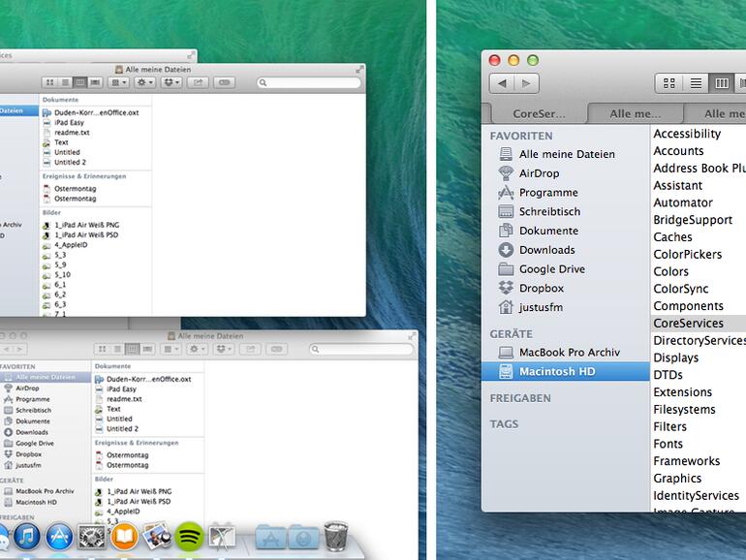Go forward in the tabbed Finder window
746x560 pixels.
point(526,83)
